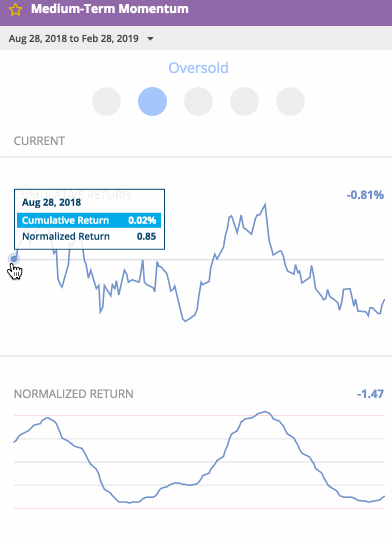Click the cumulative return chart peak
392x541 pixels.
tap(265, 205)
